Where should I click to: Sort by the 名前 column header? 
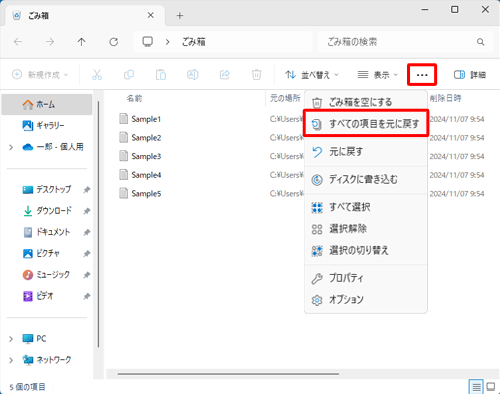(x=134, y=98)
